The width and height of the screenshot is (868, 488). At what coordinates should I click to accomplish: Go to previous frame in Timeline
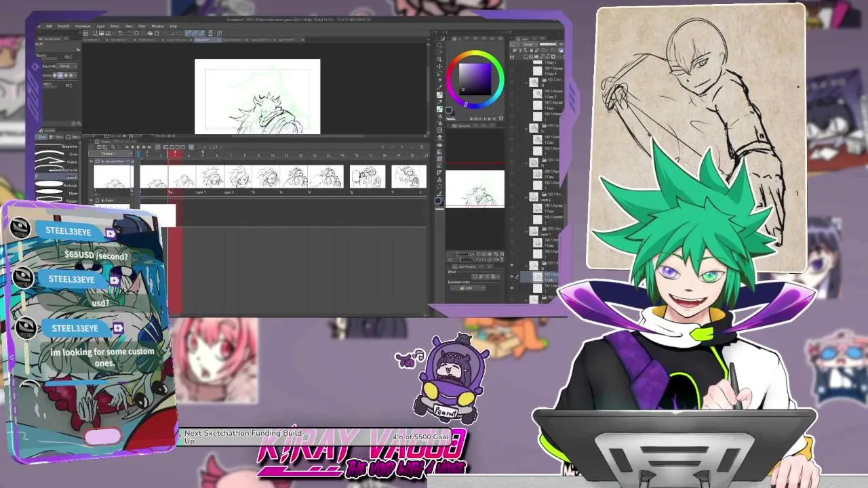(132, 147)
